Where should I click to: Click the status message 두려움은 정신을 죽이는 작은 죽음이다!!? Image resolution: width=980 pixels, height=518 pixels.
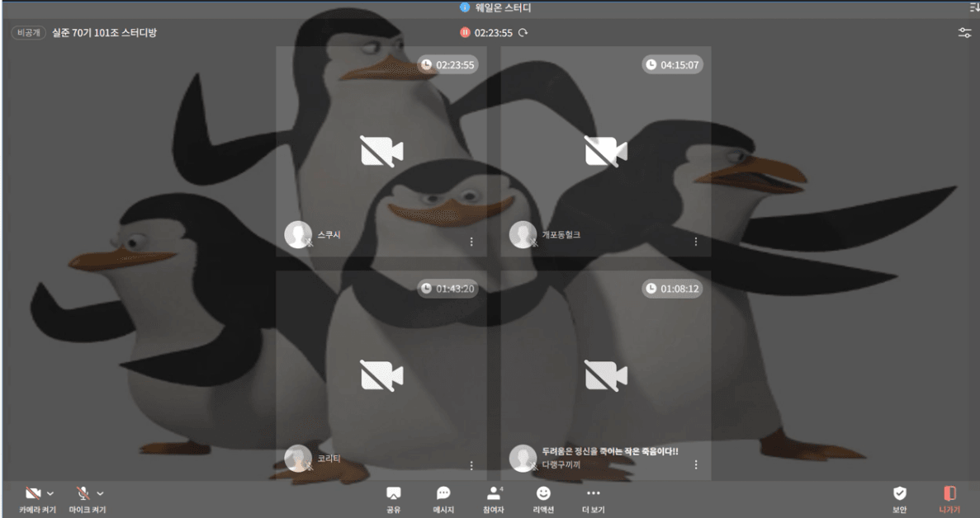610,451
